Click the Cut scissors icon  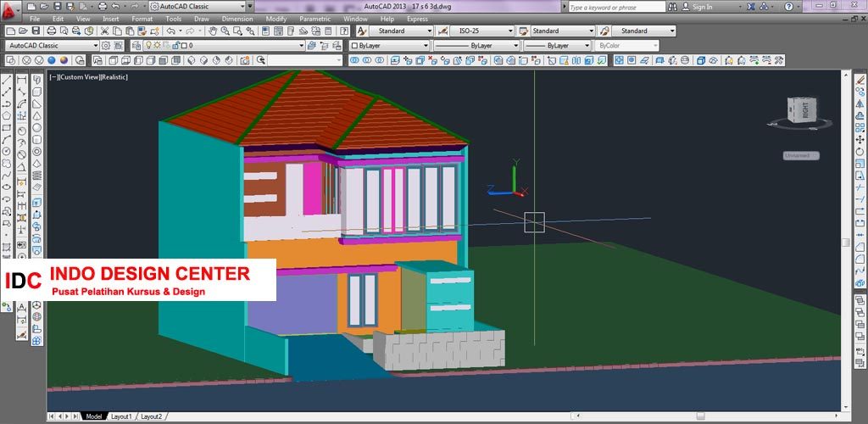(x=104, y=31)
